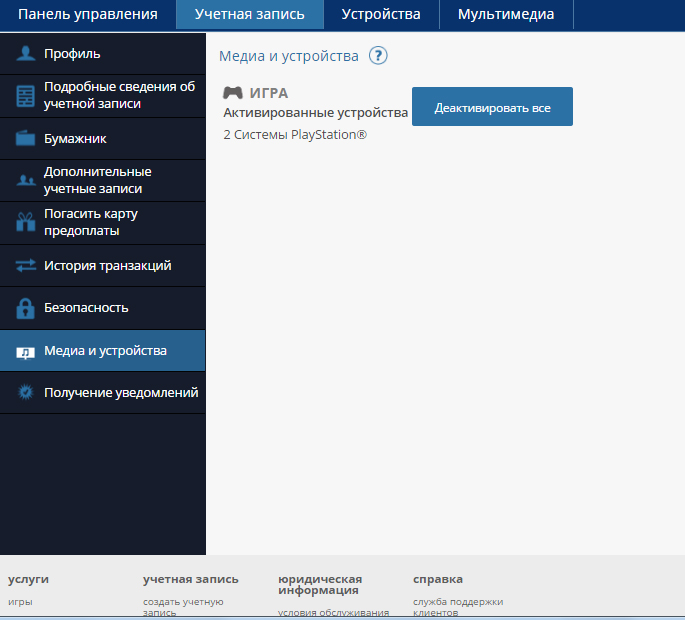Click the gamepad icon next to ИГРА

[x=232, y=93]
